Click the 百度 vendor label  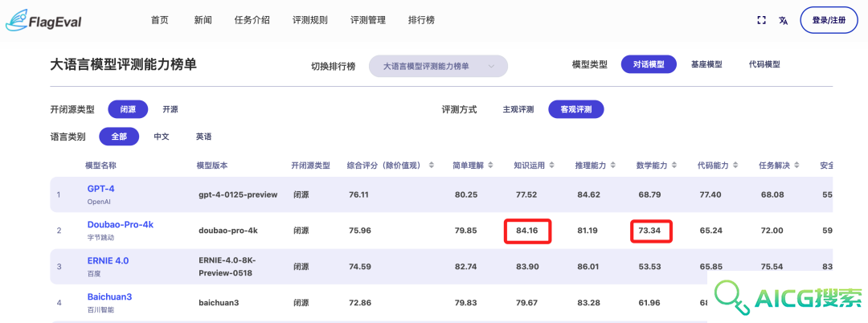[93, 273]
